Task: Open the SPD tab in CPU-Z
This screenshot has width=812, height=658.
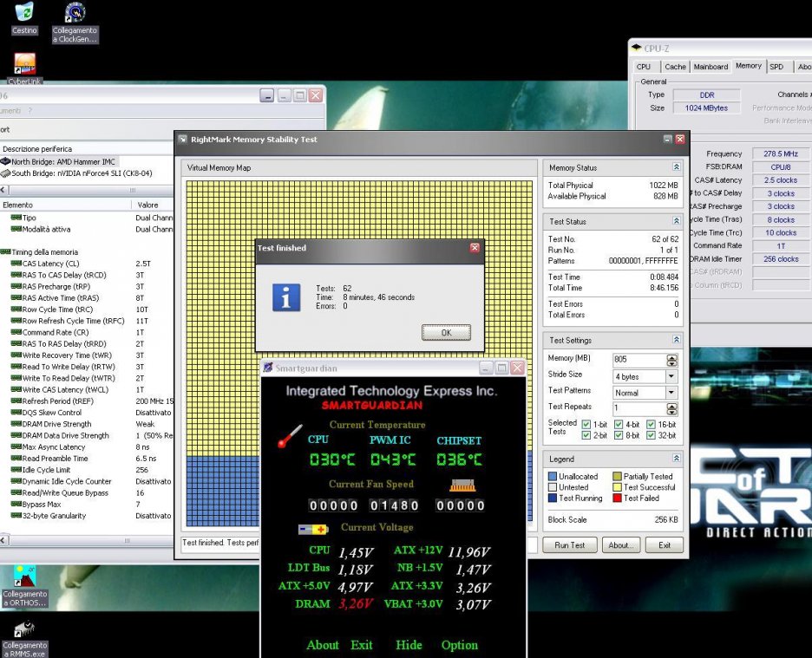Action: (776, 67)
